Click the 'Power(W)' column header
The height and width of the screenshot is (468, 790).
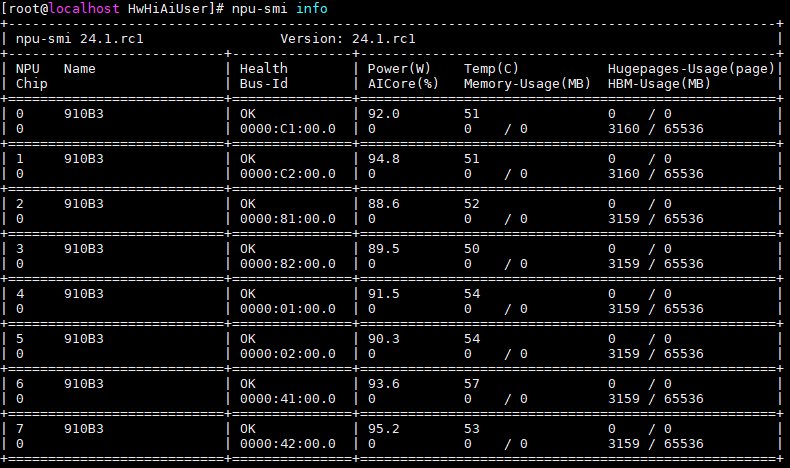point(399,69)
